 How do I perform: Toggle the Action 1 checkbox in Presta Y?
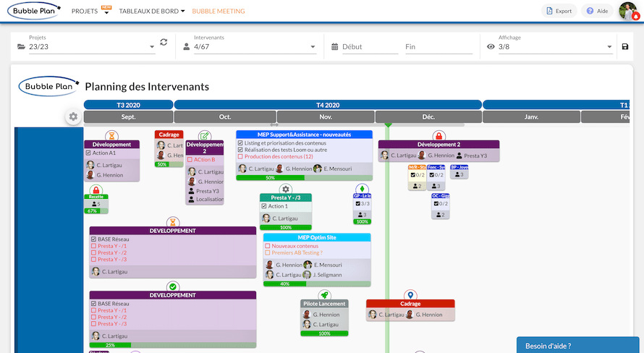tap(264, 206)
